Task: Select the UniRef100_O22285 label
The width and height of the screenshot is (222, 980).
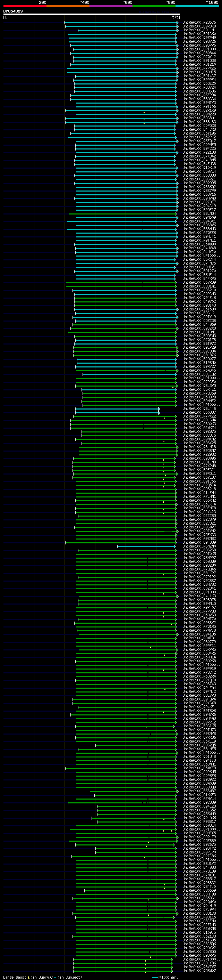Action: tap(199, 516)
